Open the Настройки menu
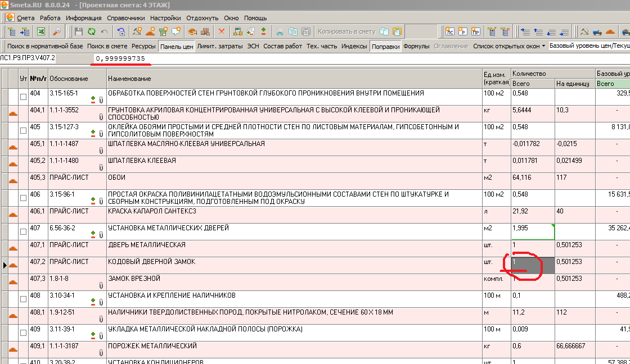The width and height of the screenshot is (630, 364). pyautogui.click(x=165, y=18)
